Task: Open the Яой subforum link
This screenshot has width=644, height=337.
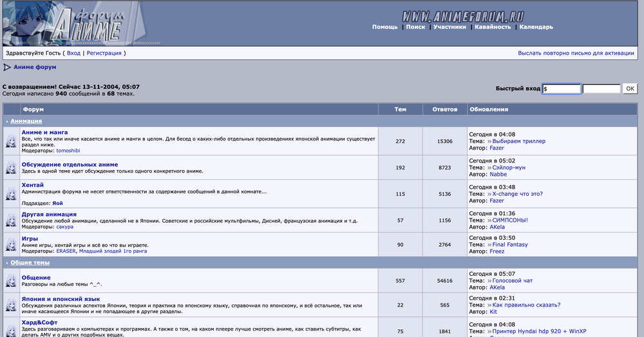Action: (57, 203)
